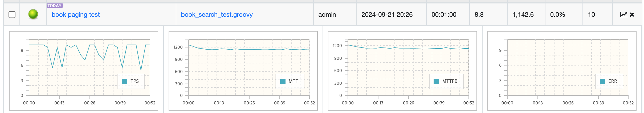
Task: Toggle the TPS series legend label
Action: (x=134, y=81)
